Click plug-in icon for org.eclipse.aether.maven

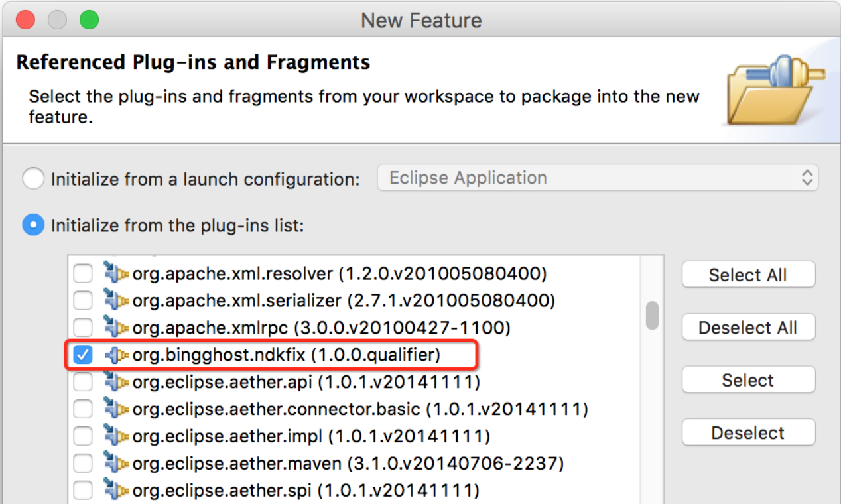[x=116, y=463]
